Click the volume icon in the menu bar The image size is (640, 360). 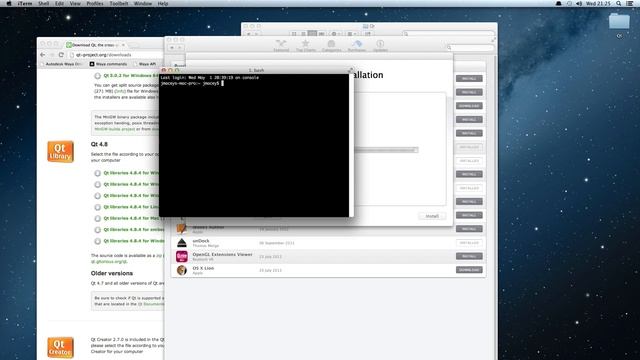579,3
